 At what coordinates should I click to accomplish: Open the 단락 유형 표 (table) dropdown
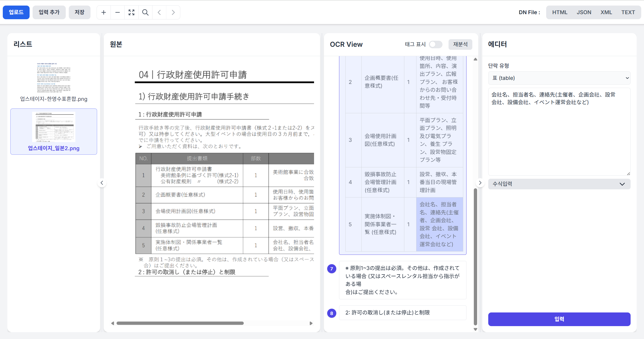(559, 78)
